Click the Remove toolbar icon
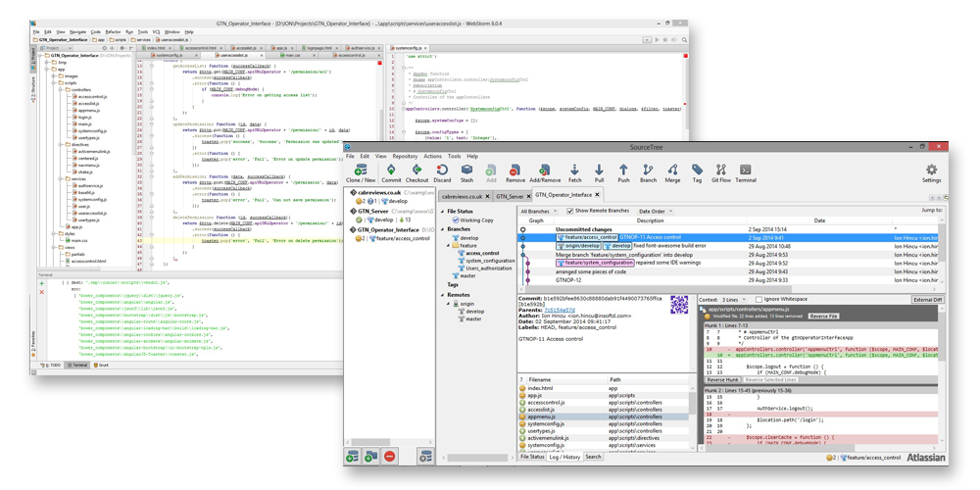 click(x=515, y=173)
